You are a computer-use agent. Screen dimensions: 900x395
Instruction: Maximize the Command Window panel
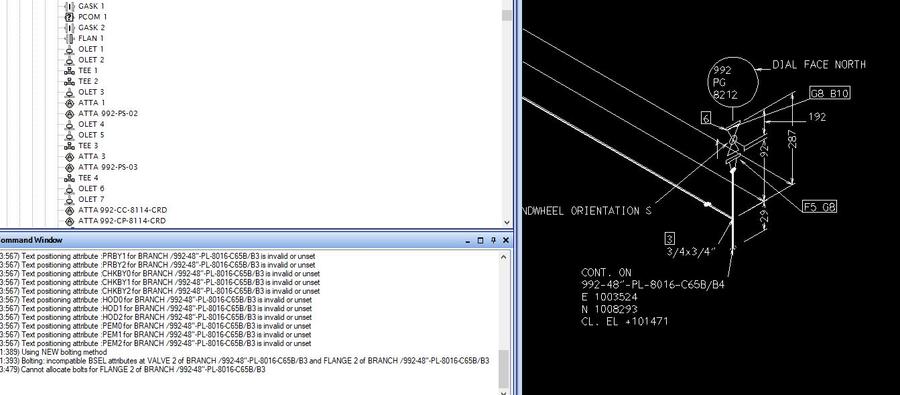481,240
